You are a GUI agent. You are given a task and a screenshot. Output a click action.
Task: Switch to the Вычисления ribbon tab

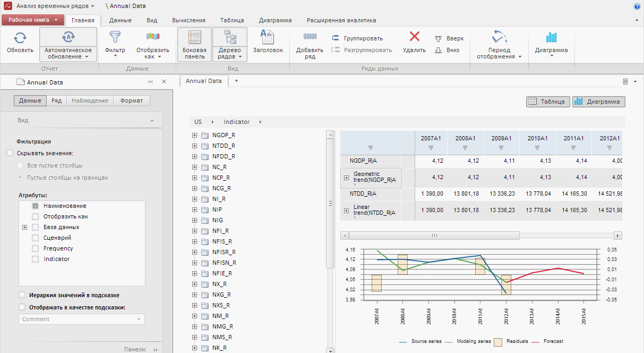click(188, 20)
